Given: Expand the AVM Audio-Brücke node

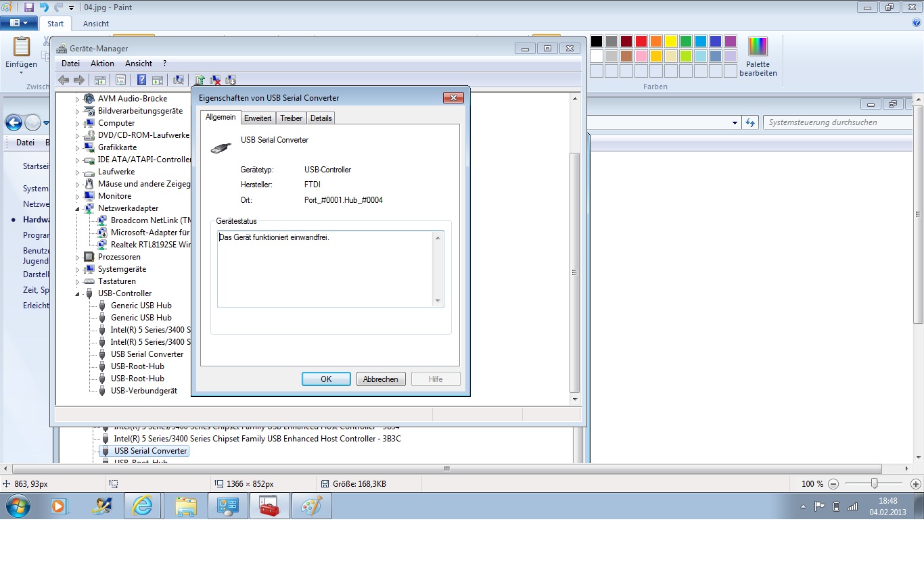Looking at the screenshot, I should (77, 99).
